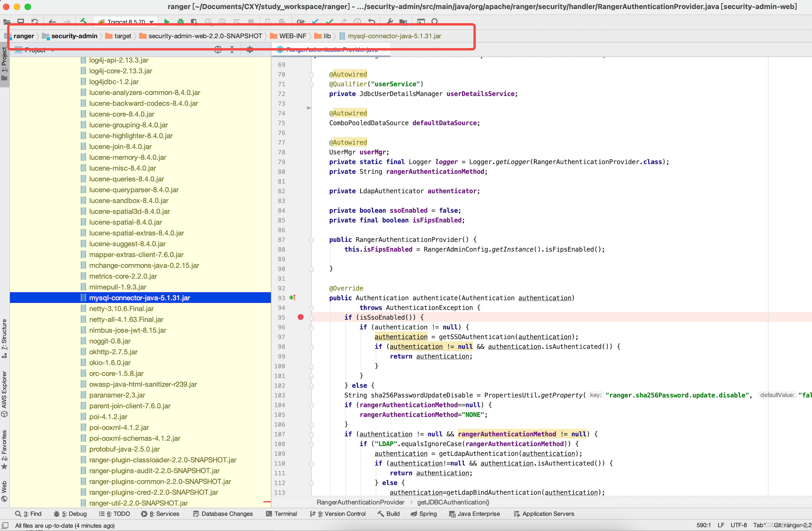Click Git update project blue arrow icon
The width and height of the screenshot is (812, 531).
tap(315, 22)
